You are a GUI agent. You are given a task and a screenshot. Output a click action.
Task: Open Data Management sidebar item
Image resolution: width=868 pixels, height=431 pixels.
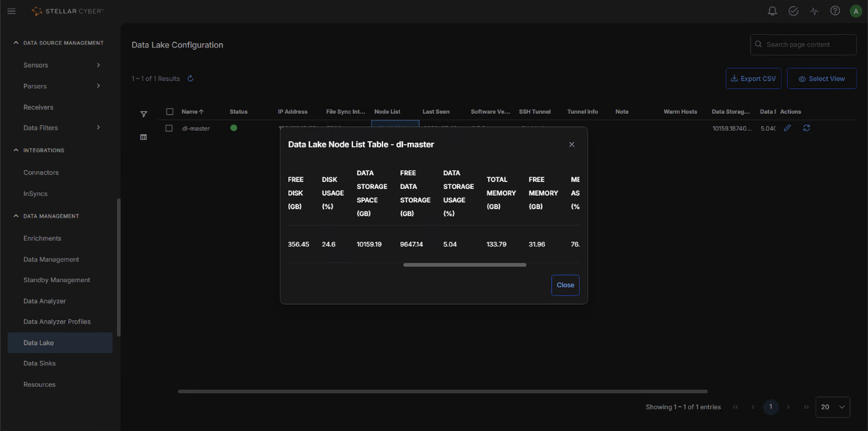[x=51, y=260]
